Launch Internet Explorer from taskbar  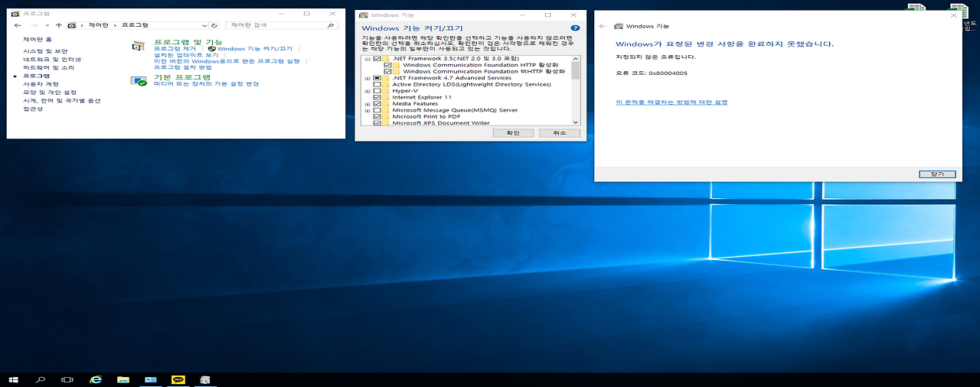click(96, 379)
